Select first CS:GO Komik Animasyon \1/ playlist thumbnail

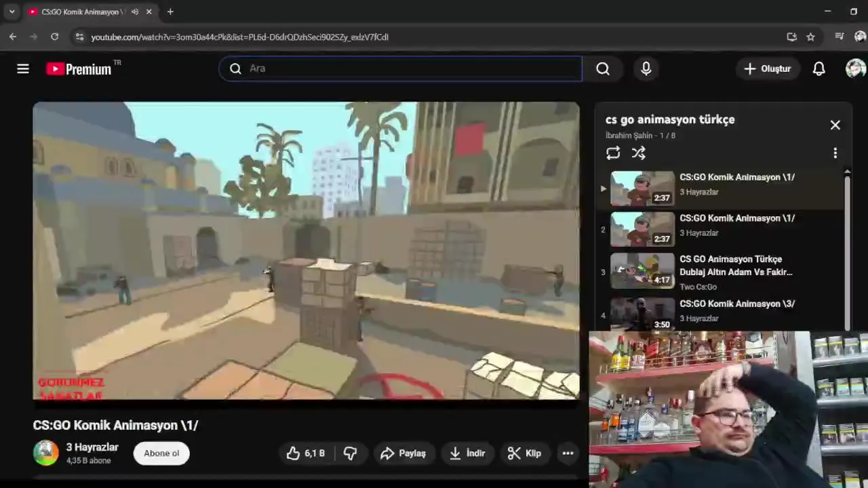pos(642,188)
